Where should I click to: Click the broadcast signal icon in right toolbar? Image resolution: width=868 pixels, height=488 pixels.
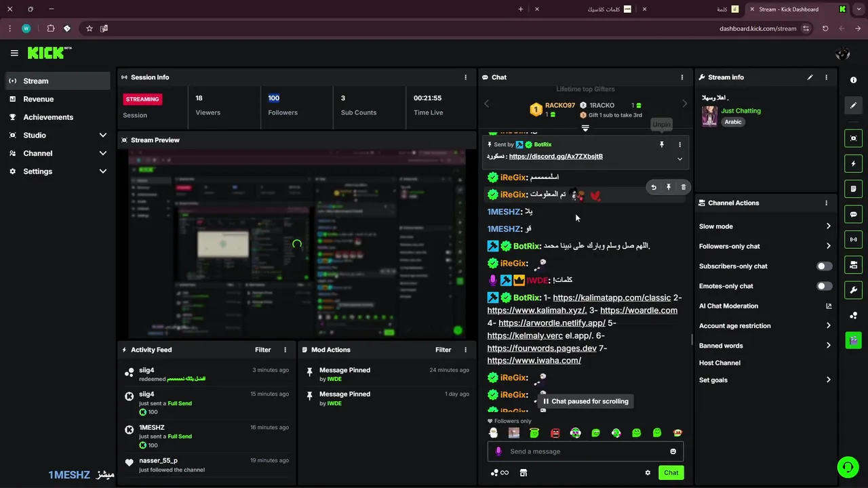coord(853,239)
